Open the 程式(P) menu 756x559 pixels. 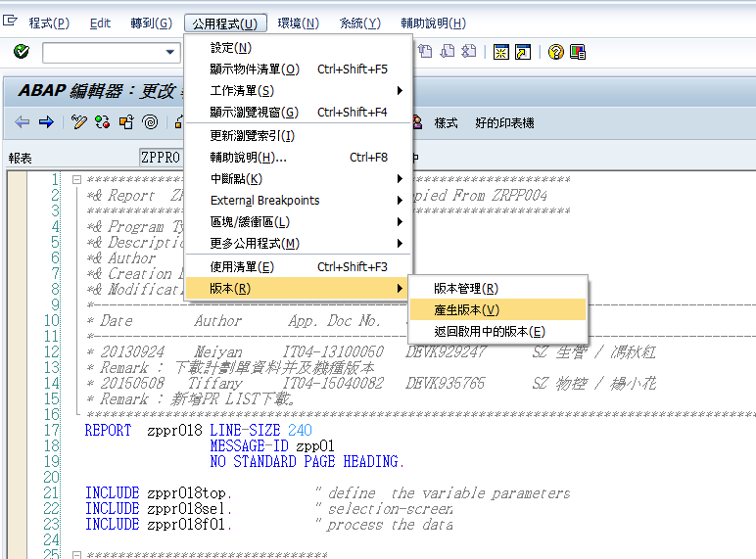coord(49,23)
